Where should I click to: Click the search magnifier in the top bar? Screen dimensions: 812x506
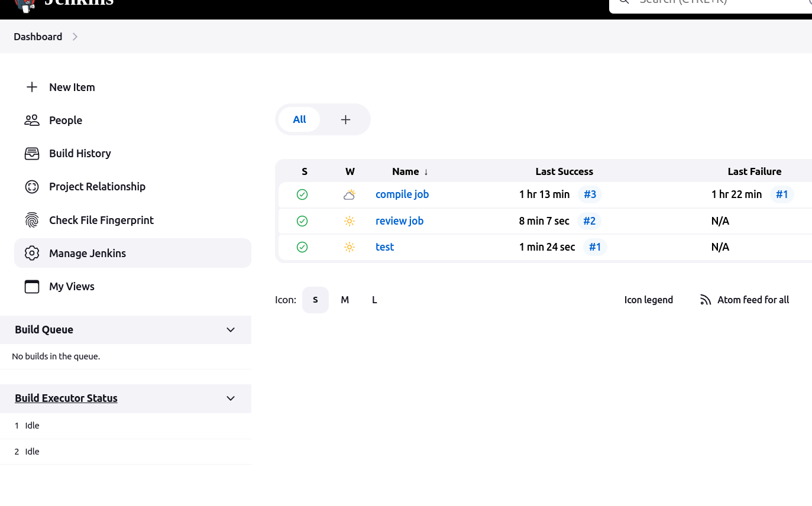coord(623,2)
